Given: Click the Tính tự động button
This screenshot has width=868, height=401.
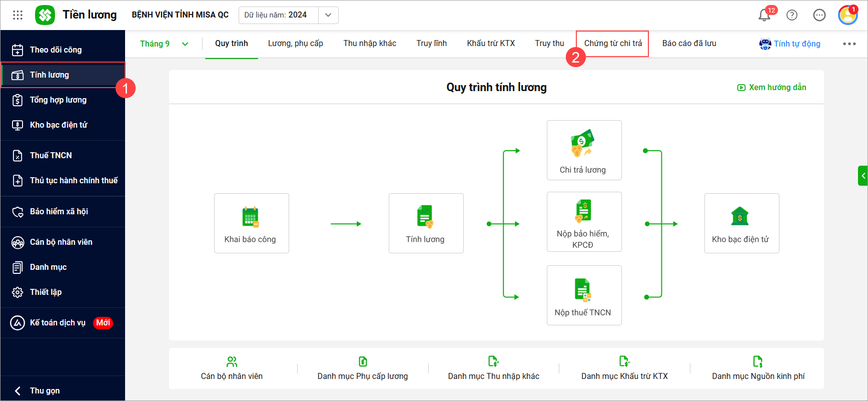Looking at the screenshot, I should 790,44.
